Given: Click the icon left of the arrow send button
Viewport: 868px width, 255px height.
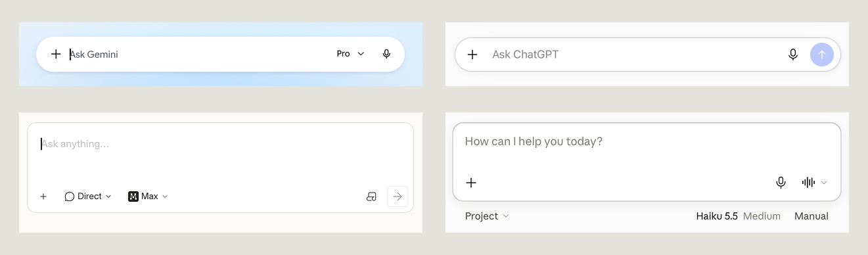Looking at the screenshot, I should click(x=371, y=197).
